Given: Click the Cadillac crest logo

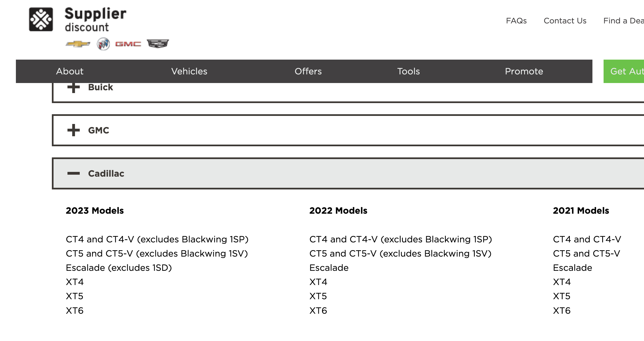Looking at the screenshot, I should (158, 43).
